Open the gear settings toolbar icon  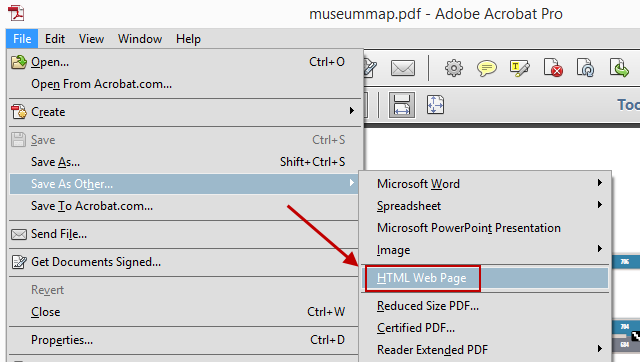[453, 68]
